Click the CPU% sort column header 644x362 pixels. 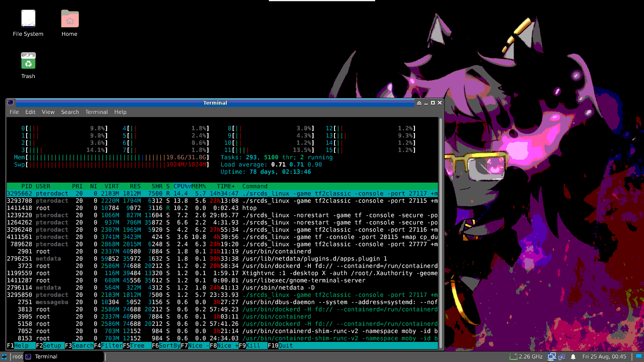pos(182,186)
